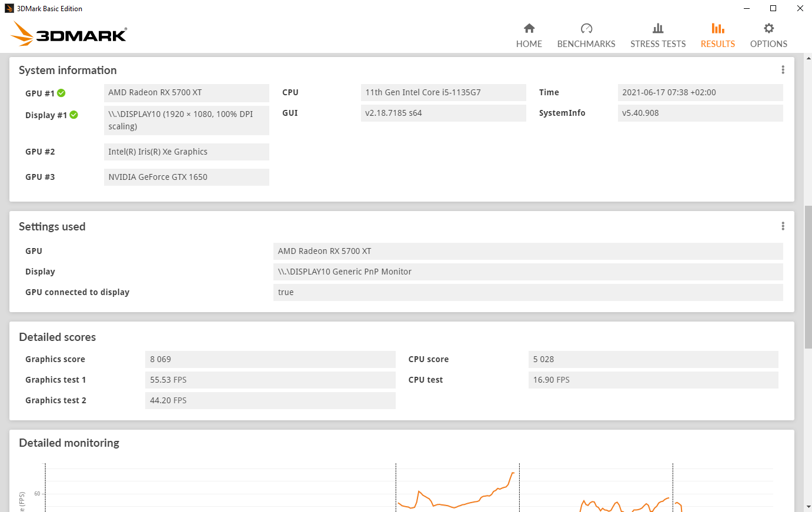Screen dimensions: 812x512
Task: Open Settings used three-dot menu
Action: (x=783, y=226)
